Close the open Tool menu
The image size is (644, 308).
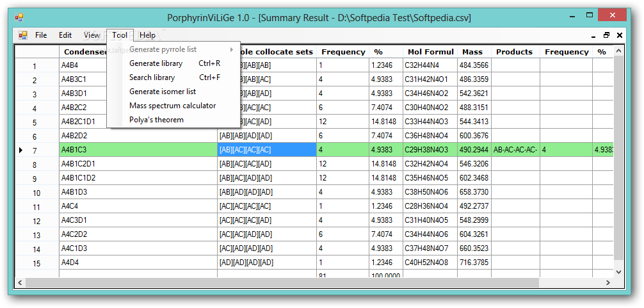coord(120,35)
